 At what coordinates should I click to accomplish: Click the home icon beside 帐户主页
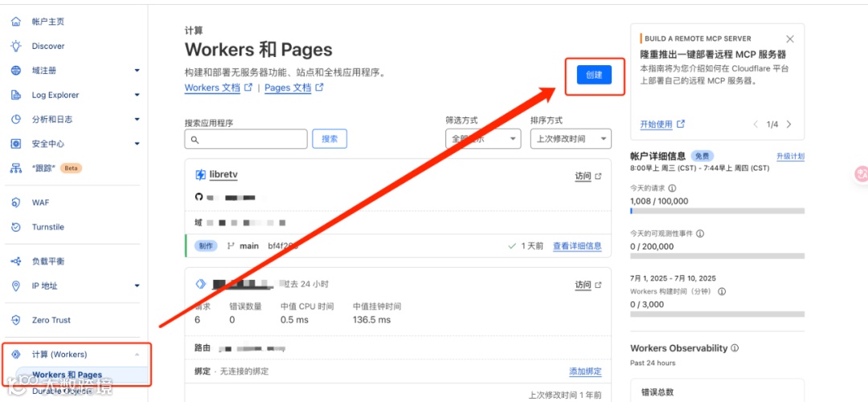(x=16, y=22)
